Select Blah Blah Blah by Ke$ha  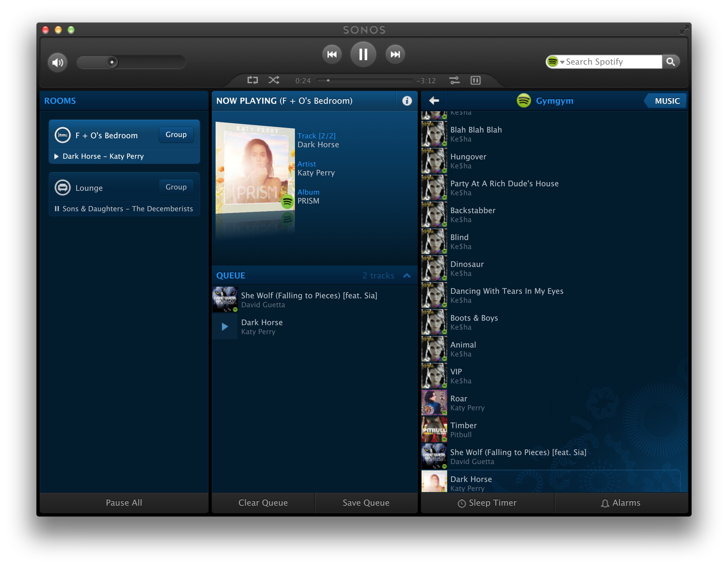(x=554, y=134)
